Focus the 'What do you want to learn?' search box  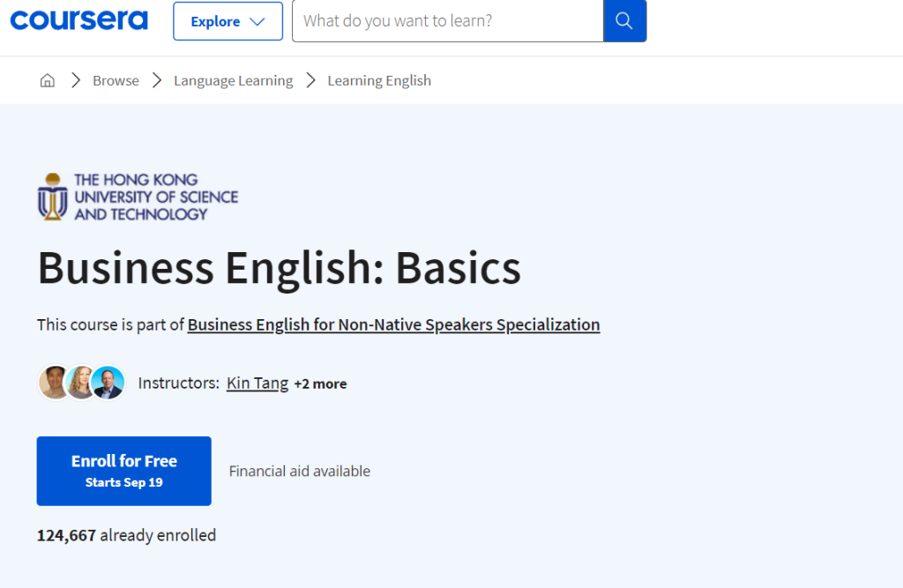tap(447, 21)
